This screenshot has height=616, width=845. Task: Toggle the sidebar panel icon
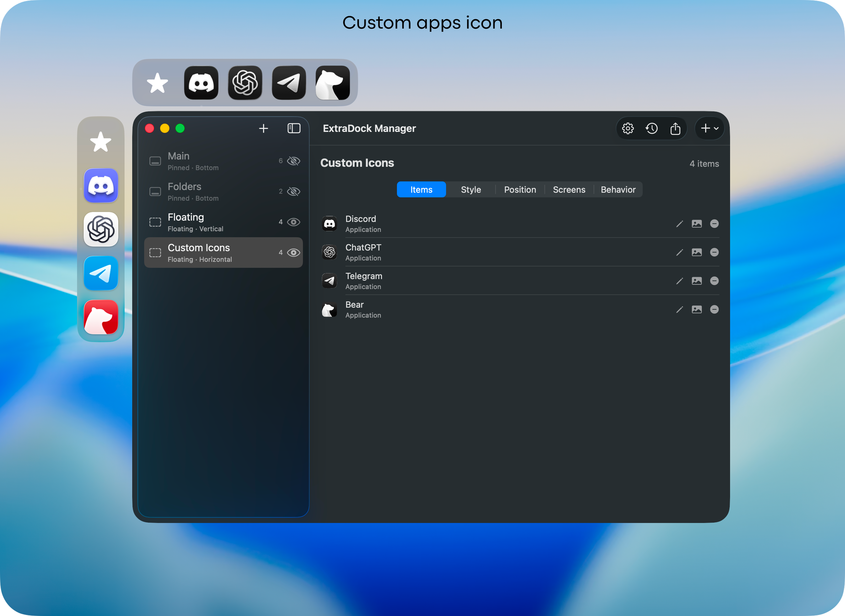click(294, 129)
